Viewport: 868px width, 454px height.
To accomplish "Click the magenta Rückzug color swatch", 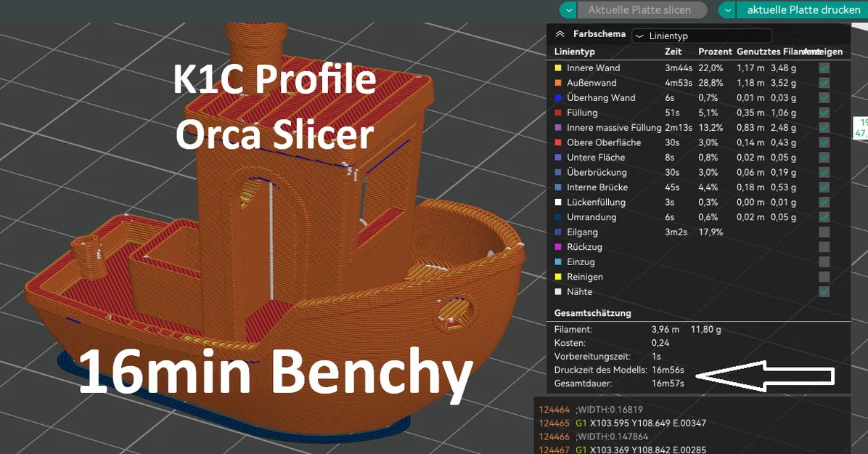I will click(x=558, y=247).
